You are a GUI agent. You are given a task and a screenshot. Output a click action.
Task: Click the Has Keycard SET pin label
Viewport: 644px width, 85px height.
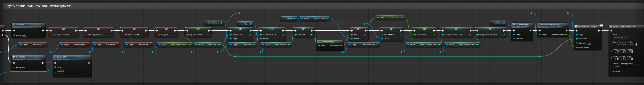pyautogui.click(x=164, y=35)
